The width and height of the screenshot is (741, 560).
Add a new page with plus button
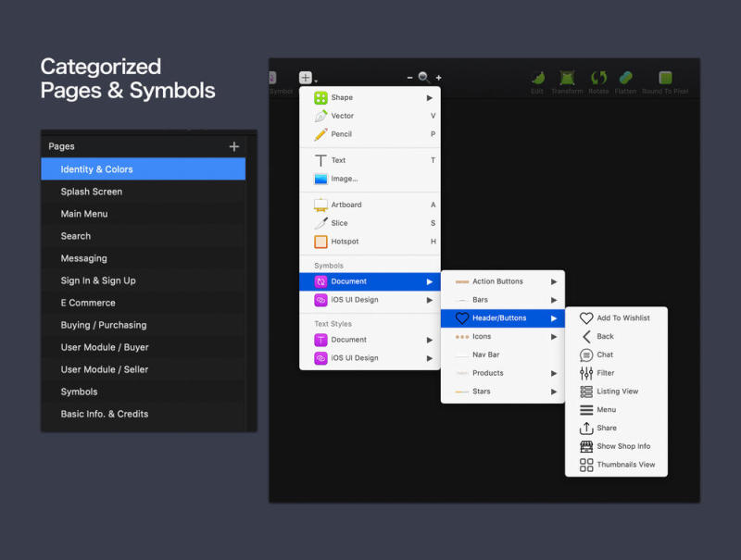tap(234, 146)
